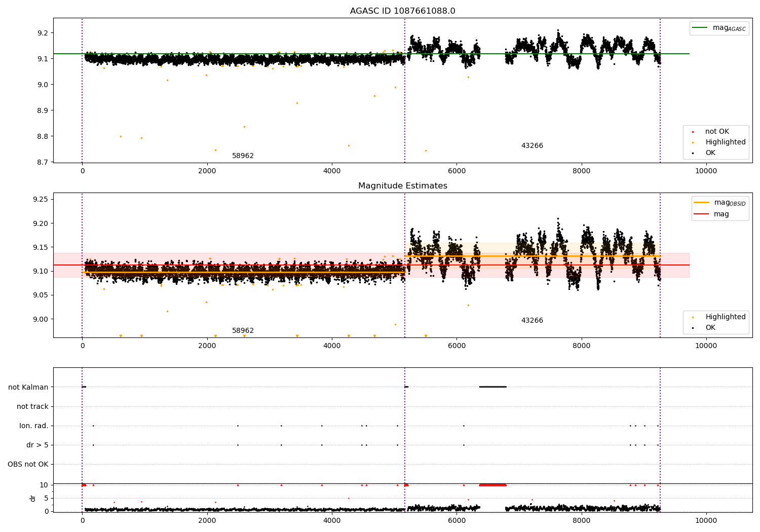Click the 9.00 y-axis tick label
The image size is (760, 532).
(x=41, y=319)
